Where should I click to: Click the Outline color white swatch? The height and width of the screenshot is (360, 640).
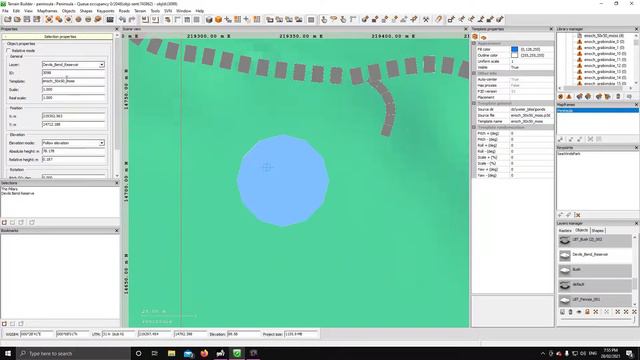pyautogui.click(x=514, y=55)
